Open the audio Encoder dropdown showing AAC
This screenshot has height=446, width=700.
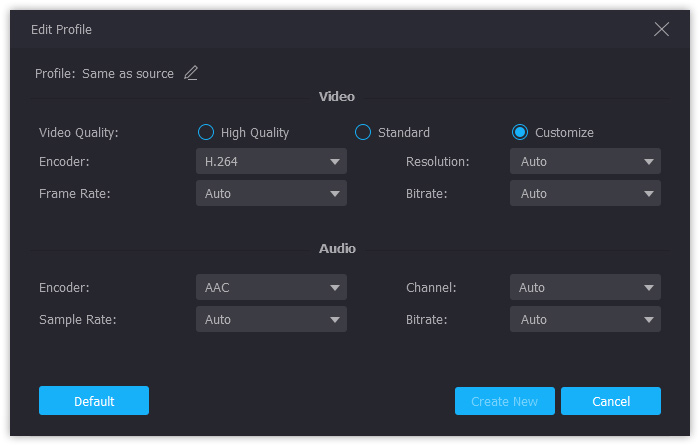[x=271, y=287]
